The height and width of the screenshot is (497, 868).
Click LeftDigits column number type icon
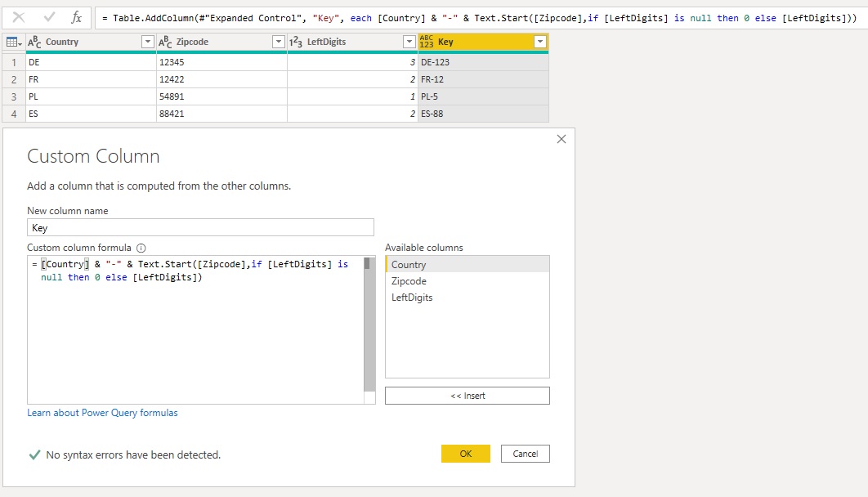296,42
